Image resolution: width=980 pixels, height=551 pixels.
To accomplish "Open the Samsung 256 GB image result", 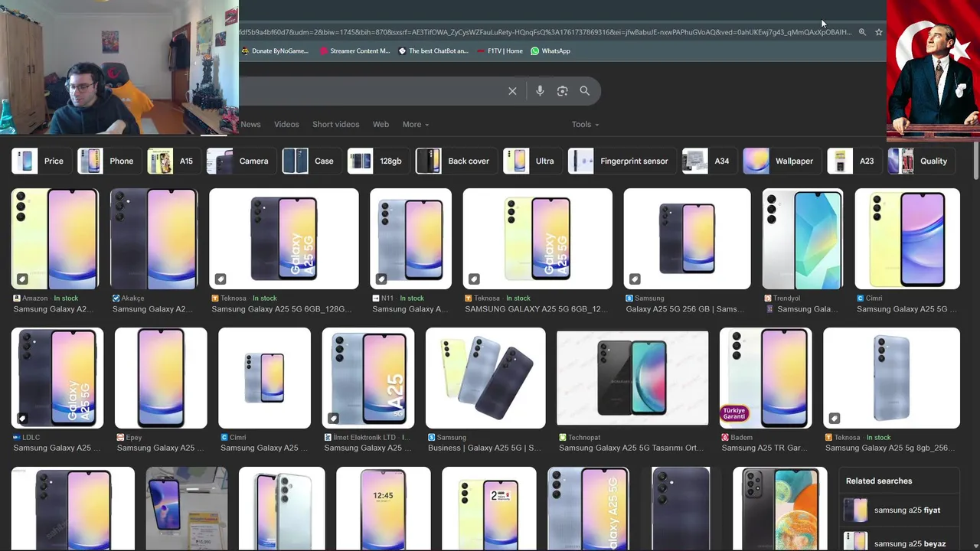I will (x=687, y=239).
